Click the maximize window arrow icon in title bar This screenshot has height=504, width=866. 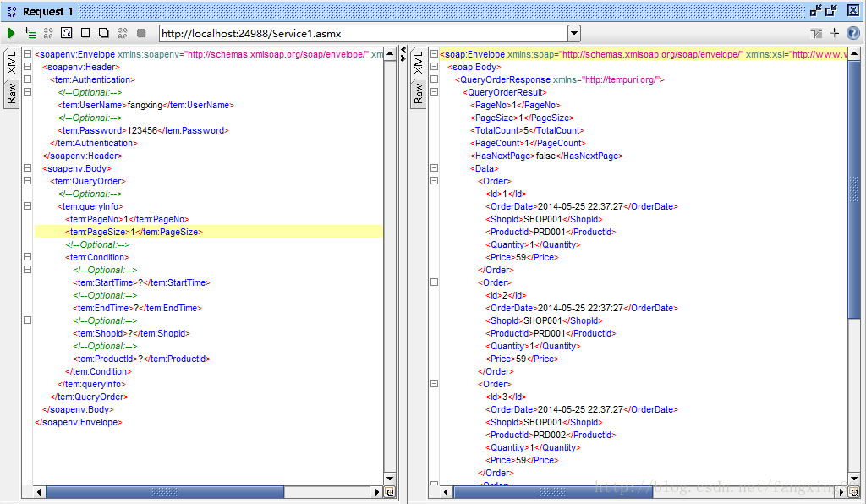click(831, 10)
